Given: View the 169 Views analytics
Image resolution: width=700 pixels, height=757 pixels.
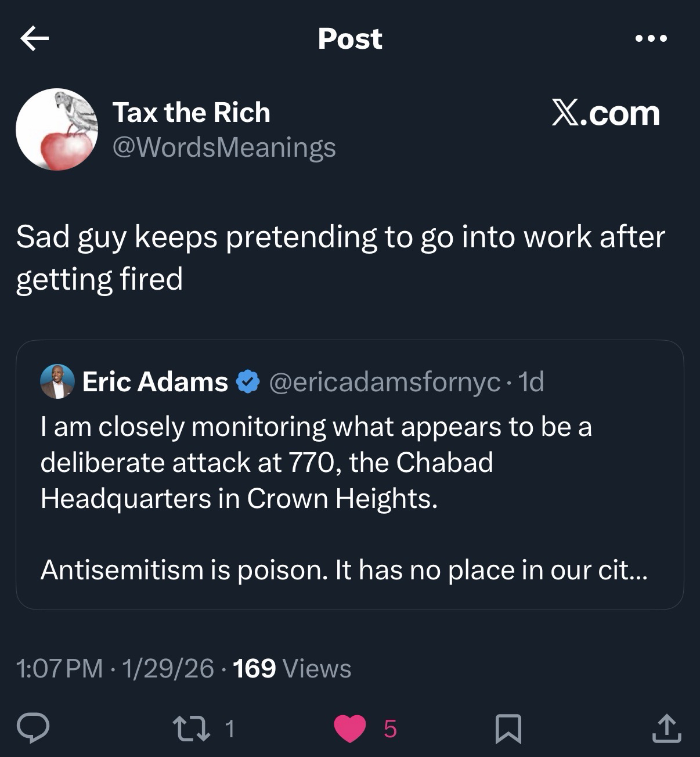Looking at the screenshot, I should click(x=292, y=668).
